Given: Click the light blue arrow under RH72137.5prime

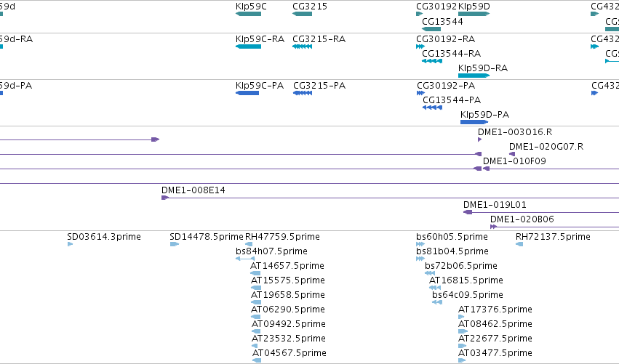Looking at the screenshot, I should 519,244.
